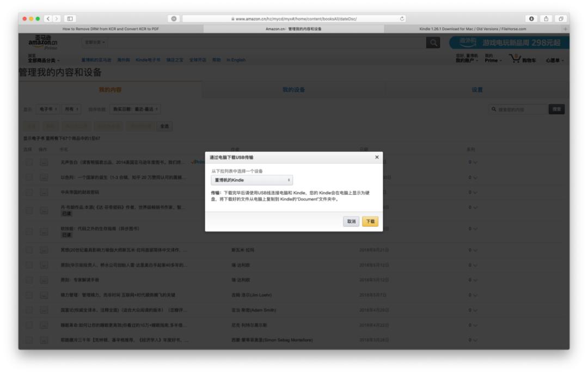The width and height of the screenshot is (588, 374).
Task: Open the Kindle电子书 navigation link
Action: click(148, 60)
